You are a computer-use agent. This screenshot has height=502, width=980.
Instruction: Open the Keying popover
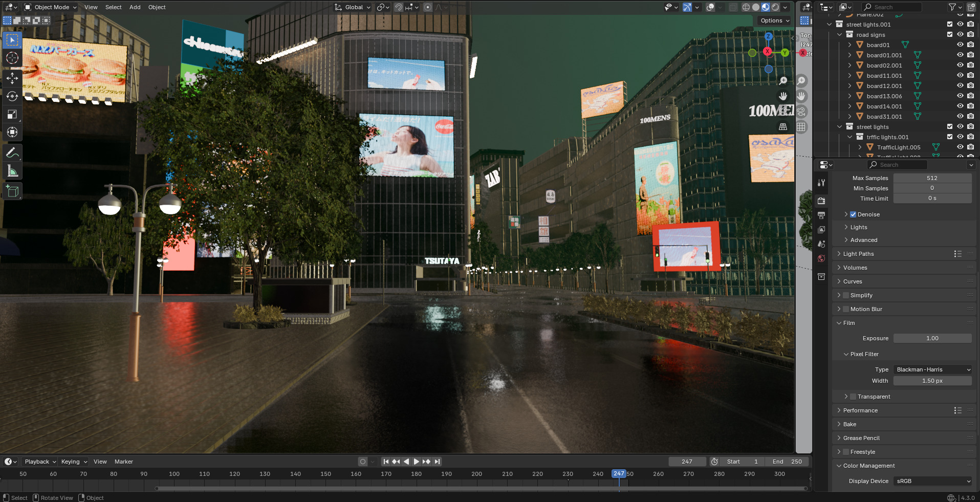tap(74, 462)
